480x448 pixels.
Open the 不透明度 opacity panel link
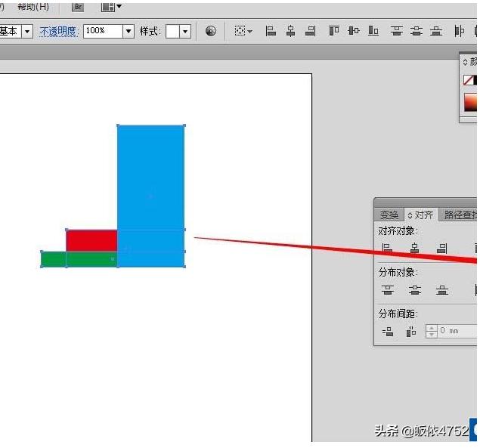pyautogui.click(x=59, y=31)
